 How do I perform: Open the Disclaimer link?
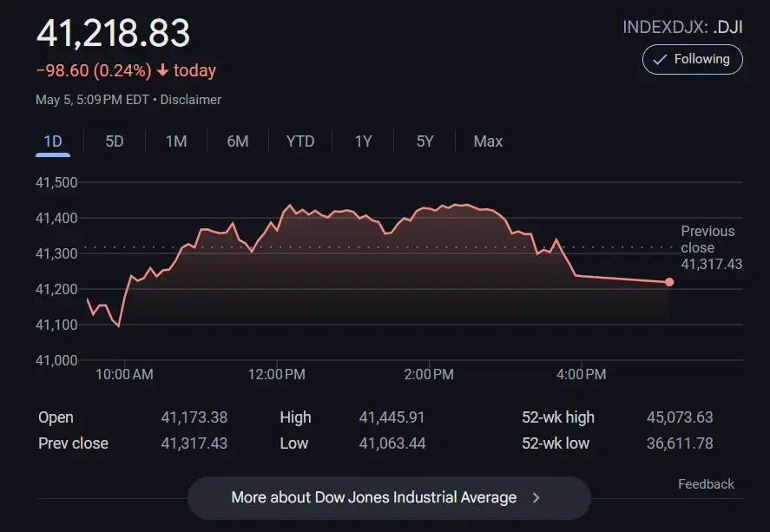[191, 100]
